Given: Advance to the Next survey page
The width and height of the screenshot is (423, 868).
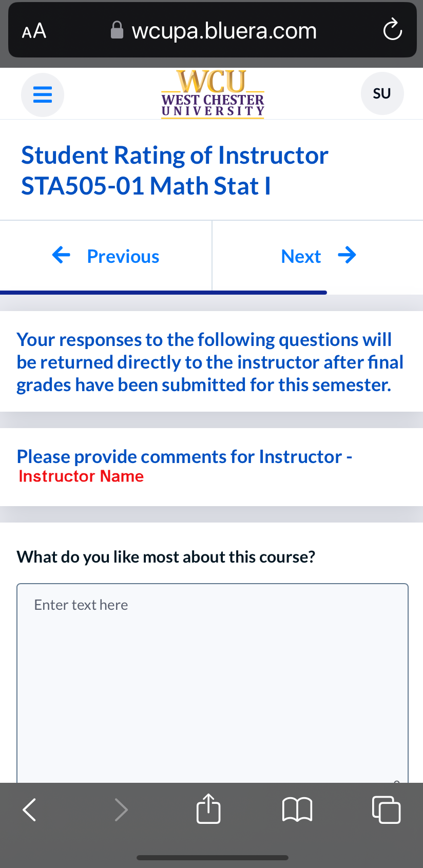Looking at the screenshot, I should tap(318, 256).
